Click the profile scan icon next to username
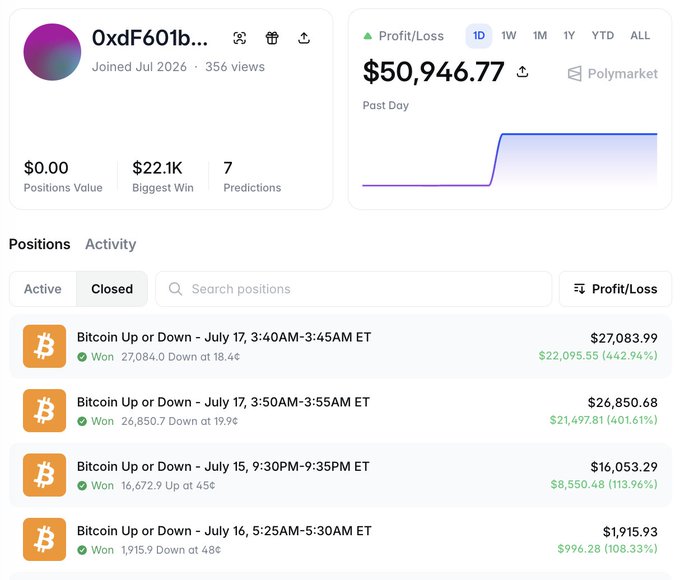This screenshot has height=580, width=680. coord(239,38)
